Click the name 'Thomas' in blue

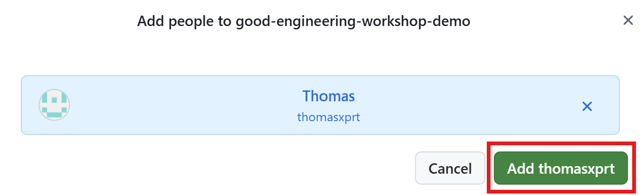click(x=328, y=96)
